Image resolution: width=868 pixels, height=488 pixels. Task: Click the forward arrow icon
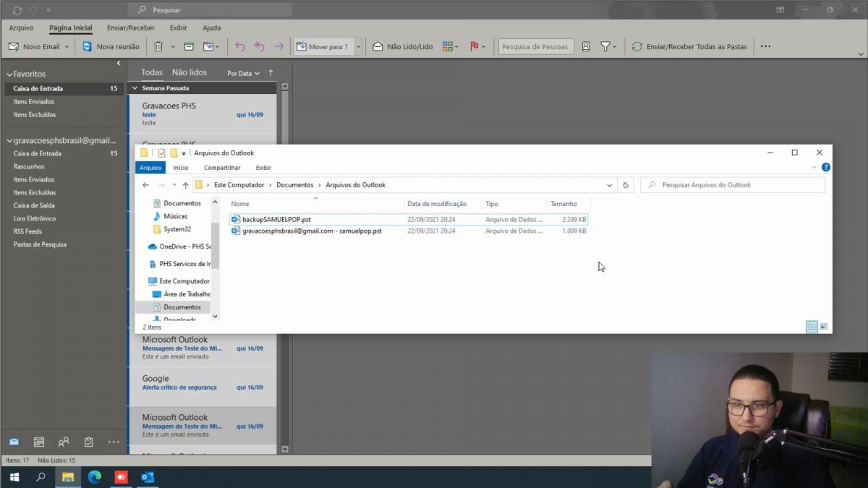click(x=278, y=46)
